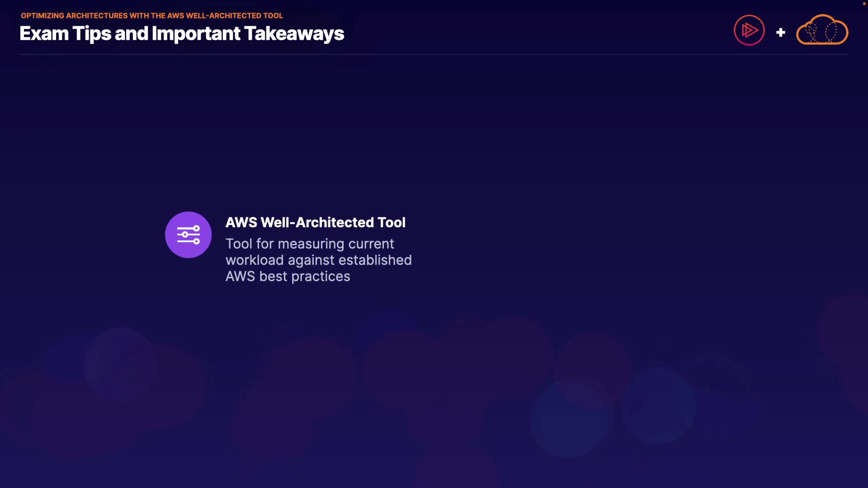Click the plus sign between the logos

click(780, 33)
